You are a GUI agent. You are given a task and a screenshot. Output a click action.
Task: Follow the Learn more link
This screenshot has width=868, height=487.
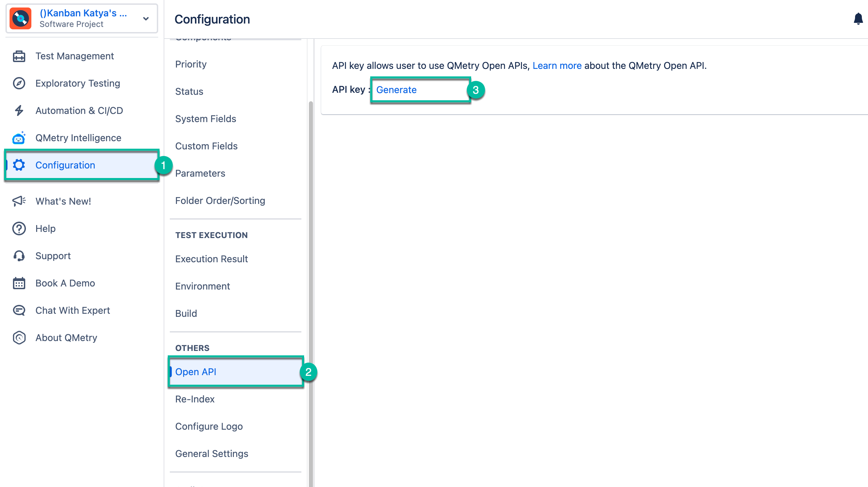point(557,65)
